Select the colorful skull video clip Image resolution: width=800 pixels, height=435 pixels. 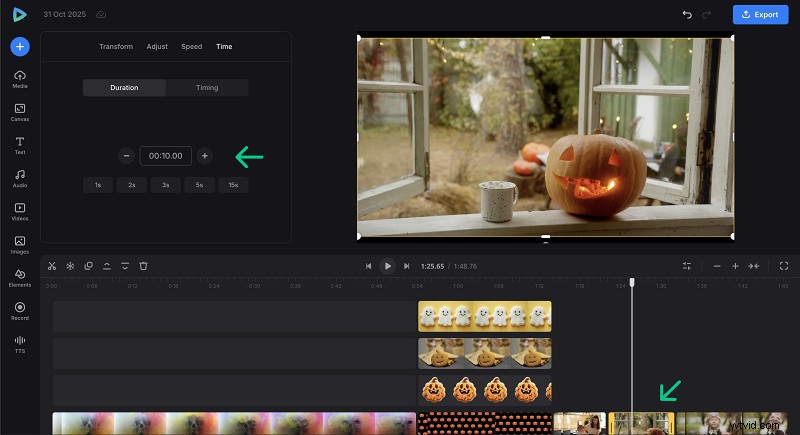(234, 423)
